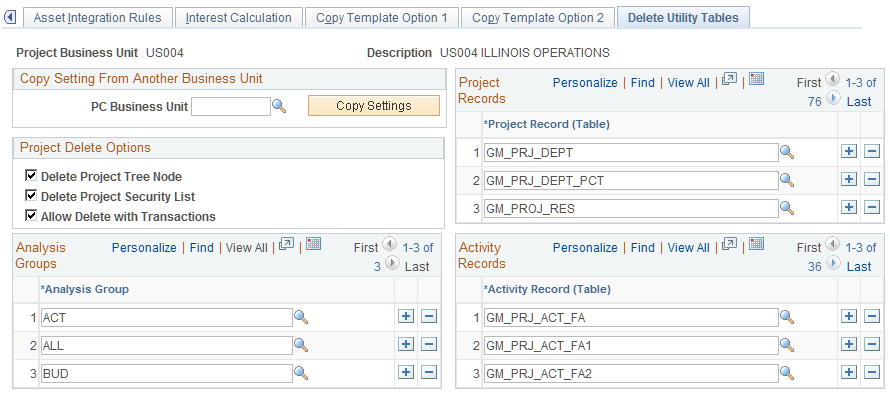Image resolution: width=890 pixels, height=396 pixels.
Task: Select Delete Utility Tables tab
Action: pos(683,18)
